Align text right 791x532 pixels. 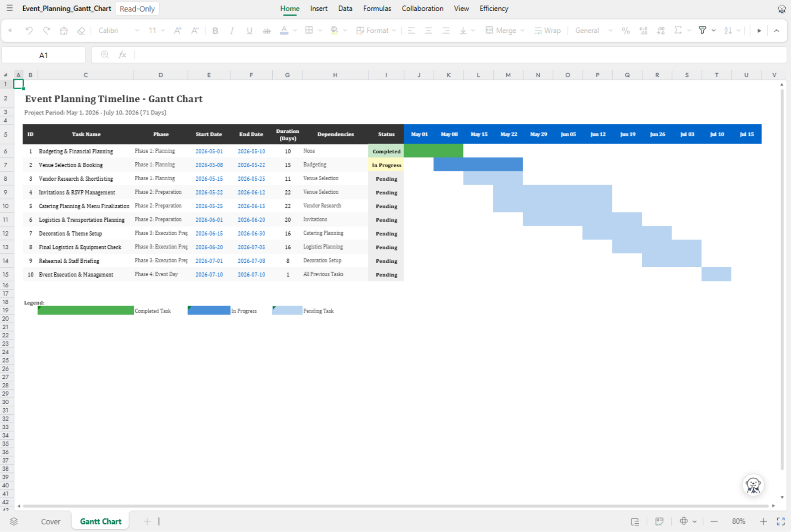pyautogui.click(x=446, y=30)
